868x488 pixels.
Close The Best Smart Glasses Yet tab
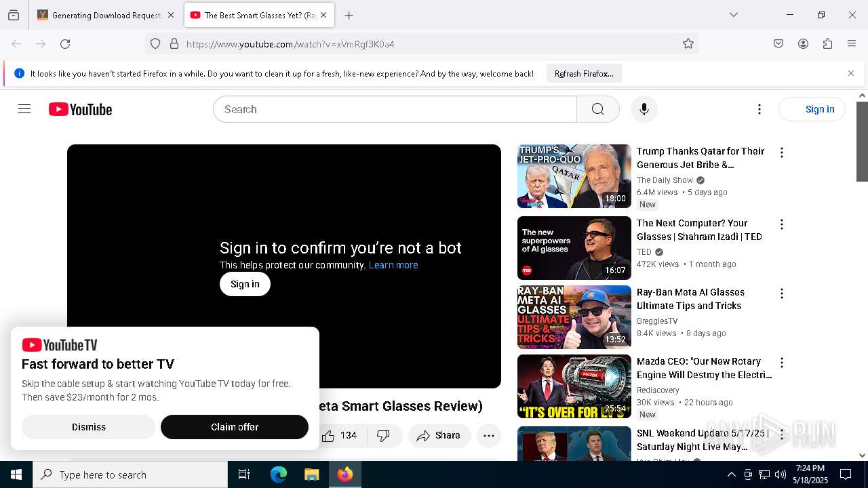[323, 15]
